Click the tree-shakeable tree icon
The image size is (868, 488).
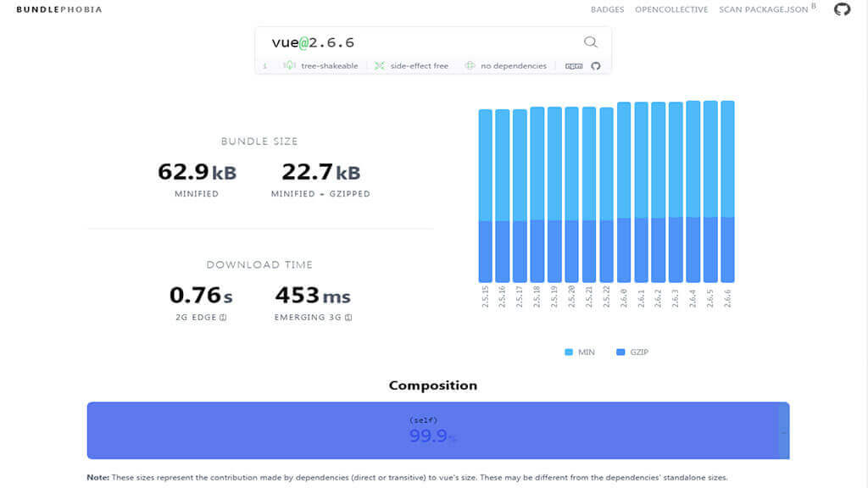pyautogui.click(x=290, y=66)
